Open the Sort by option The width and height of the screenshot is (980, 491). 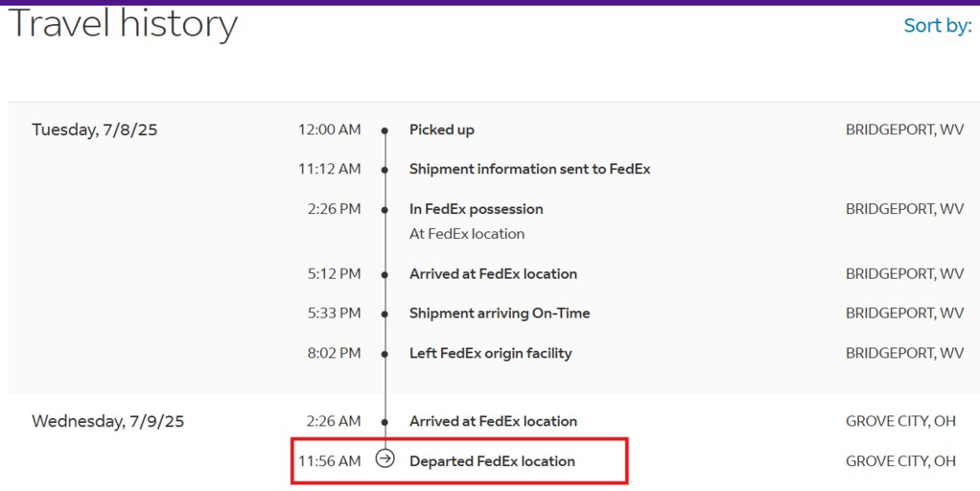pos(938,26)
